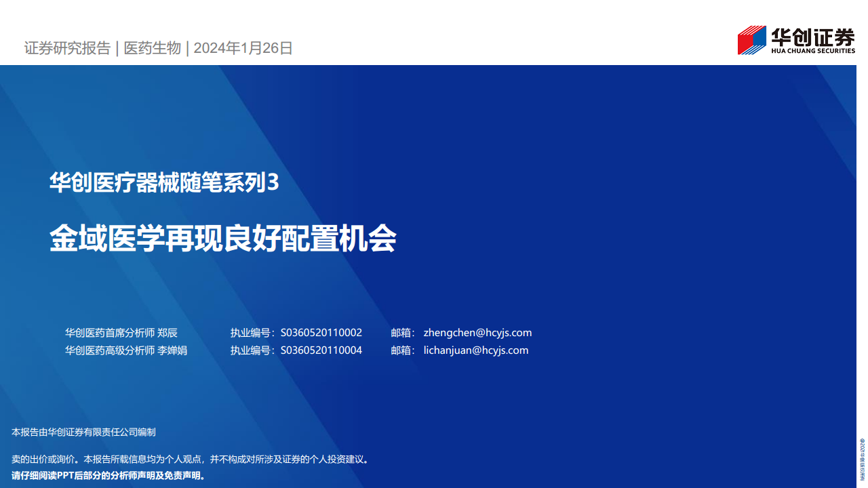Open email zhengchen@hcyjs.com
Viewport: 868px width, 488px height.
pos(477,333)
